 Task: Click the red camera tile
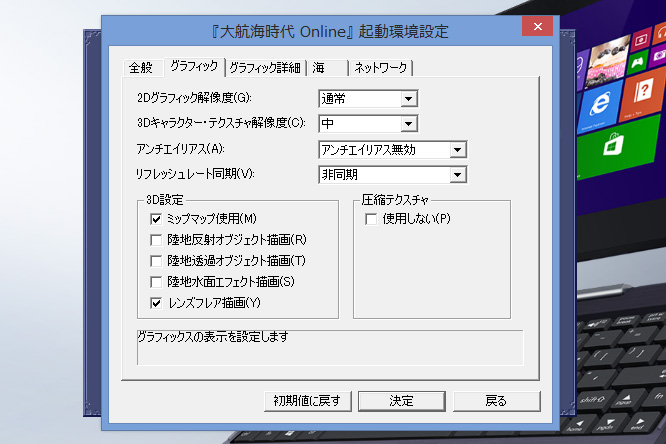click(641, 40)
